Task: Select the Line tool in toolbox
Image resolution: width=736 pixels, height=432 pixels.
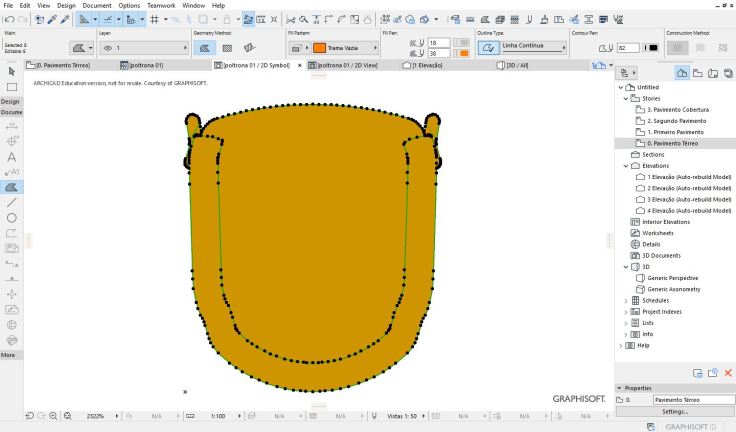Action: tap(12, 202)
